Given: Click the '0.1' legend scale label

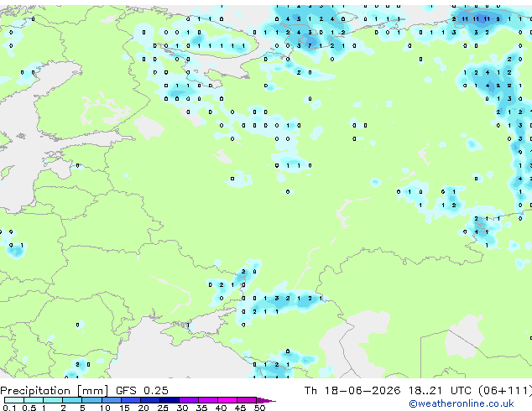Looking at the screenshot, I should (9, 408).
